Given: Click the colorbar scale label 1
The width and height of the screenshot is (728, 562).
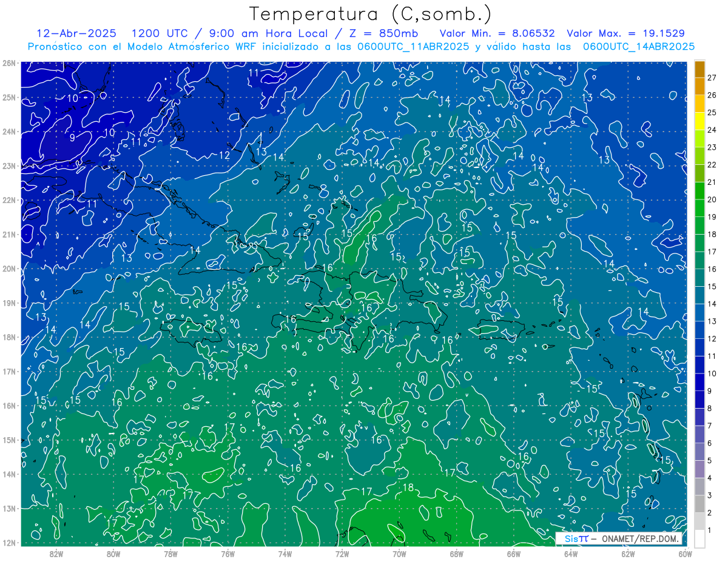Looking at the screenshot, I should click(709, 530).
